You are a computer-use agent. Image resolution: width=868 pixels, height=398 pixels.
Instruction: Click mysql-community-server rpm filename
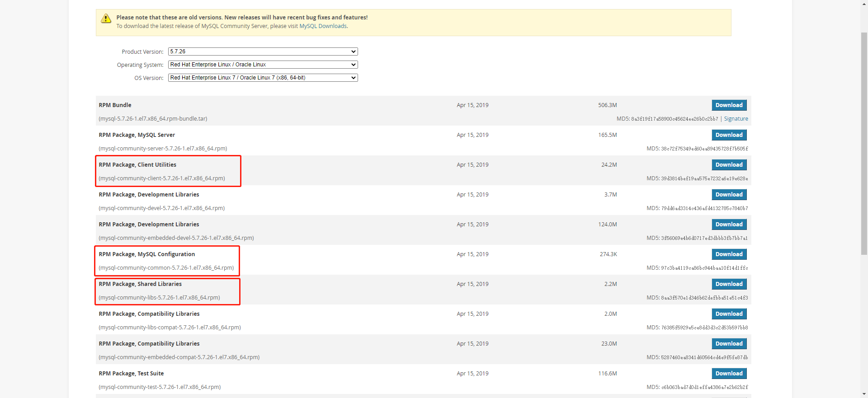tap(163, 149)
